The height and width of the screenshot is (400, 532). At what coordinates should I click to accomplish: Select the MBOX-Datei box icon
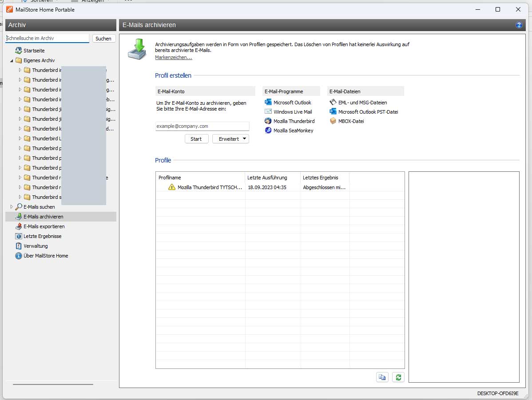tap(333, 121)
